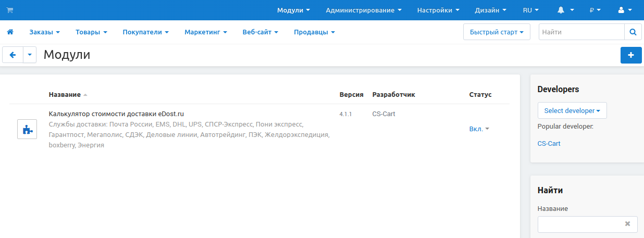The image size is (644, 238).
Task: Open the Заказы menu
Action: (44, 32)
